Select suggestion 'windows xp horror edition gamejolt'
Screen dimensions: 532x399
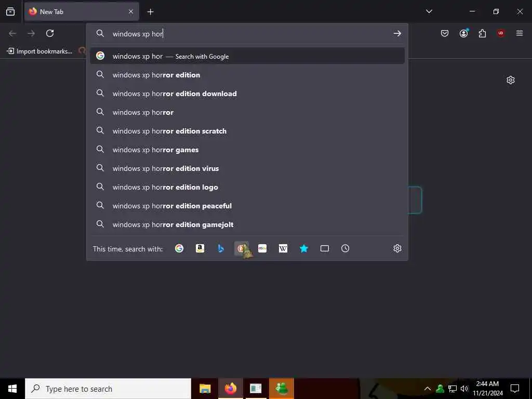[x=247, y=224]
